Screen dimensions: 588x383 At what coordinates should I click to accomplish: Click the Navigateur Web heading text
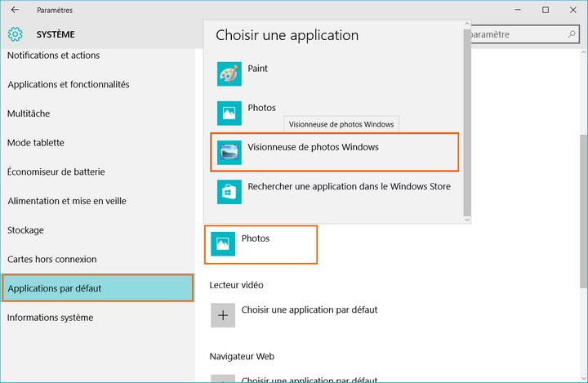pyautogui.click(x=242, y=356)
